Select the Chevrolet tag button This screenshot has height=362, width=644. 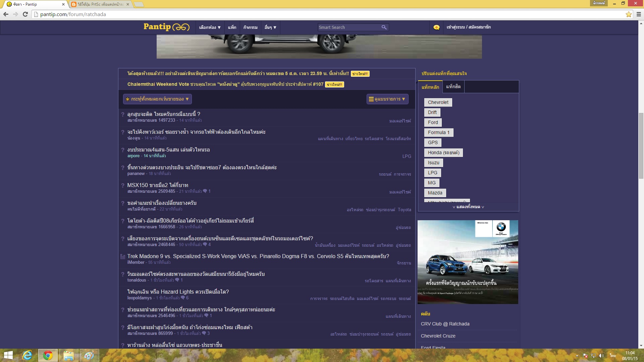coord(438,102)
